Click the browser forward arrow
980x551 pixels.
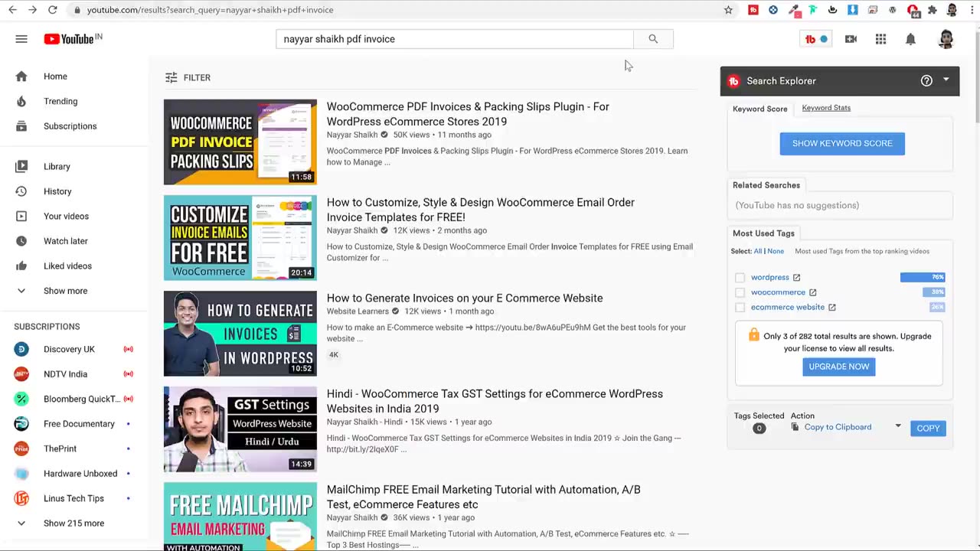32,10
